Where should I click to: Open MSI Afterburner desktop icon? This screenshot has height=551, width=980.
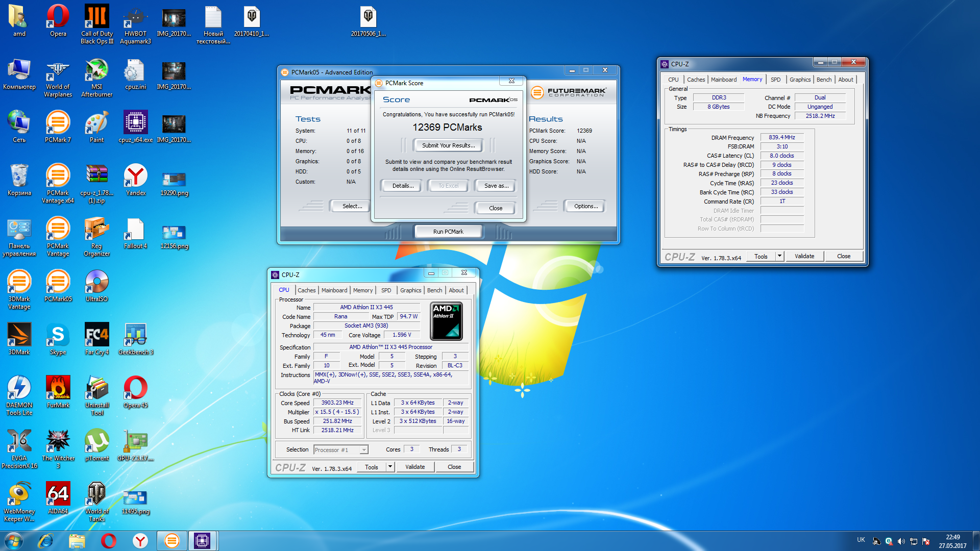tap(96, 78)
